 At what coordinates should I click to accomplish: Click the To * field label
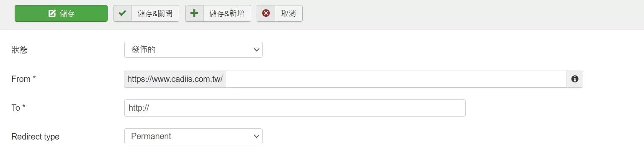point(18,108)
